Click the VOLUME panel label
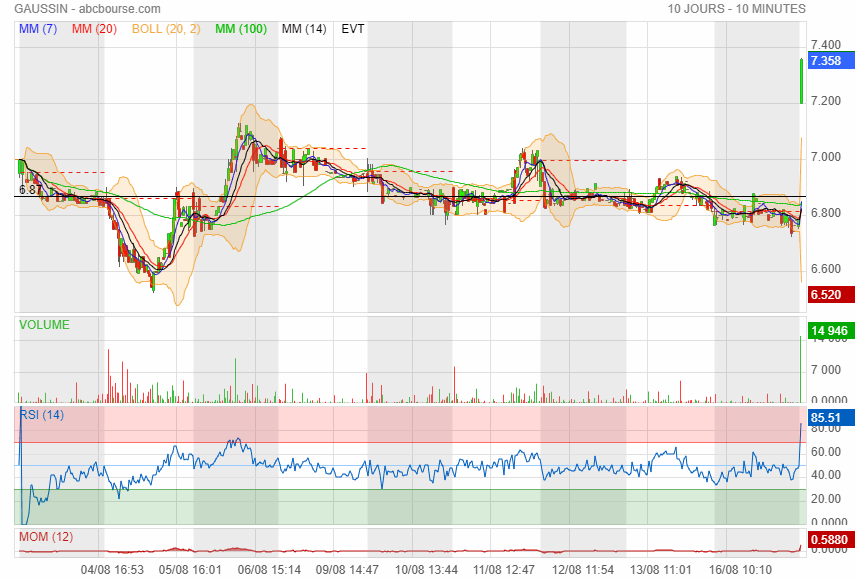This screenshot has height=580, width=855. (x=44, y=325)
